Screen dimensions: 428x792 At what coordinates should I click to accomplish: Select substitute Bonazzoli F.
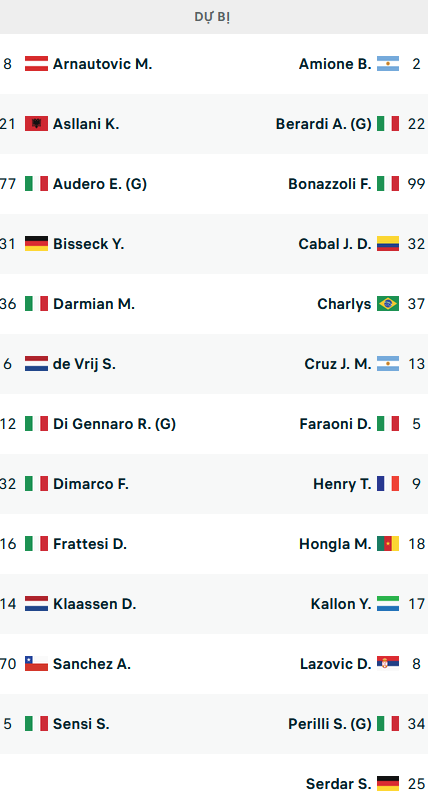pos(329,184)
